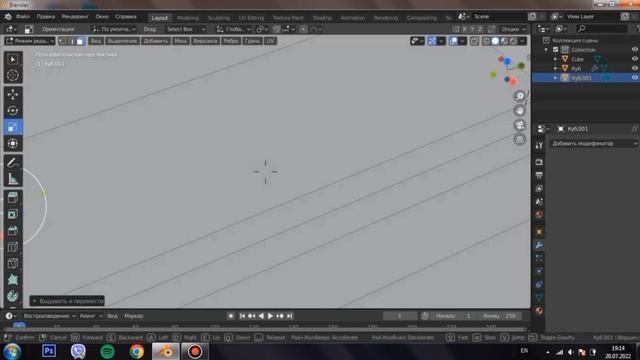This screenshot has height=360, width=640.
Task: Open the Blender logo menu
Action: pos(8,17)
